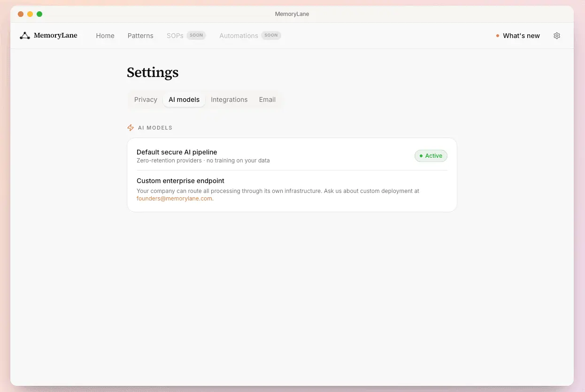Click the Custom enterprise endpoint heading
The height and width of the screenshot is (392, 585).
[x=180, y=181]
